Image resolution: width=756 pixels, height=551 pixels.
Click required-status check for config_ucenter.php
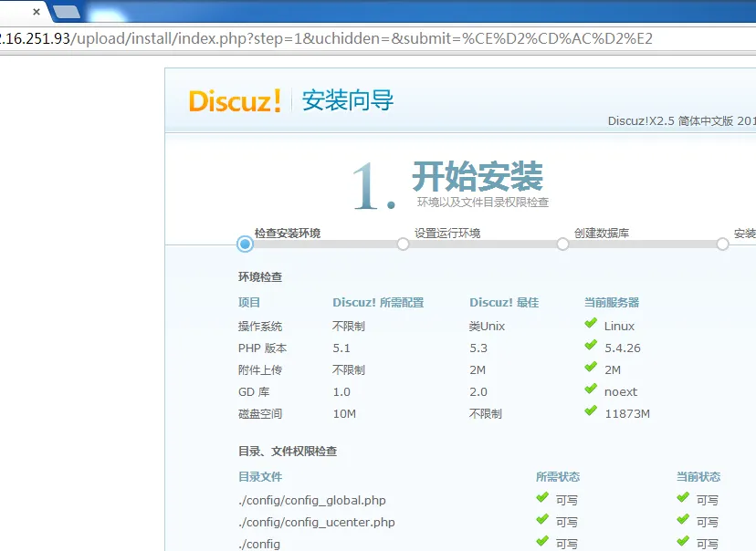pos(542,519)
